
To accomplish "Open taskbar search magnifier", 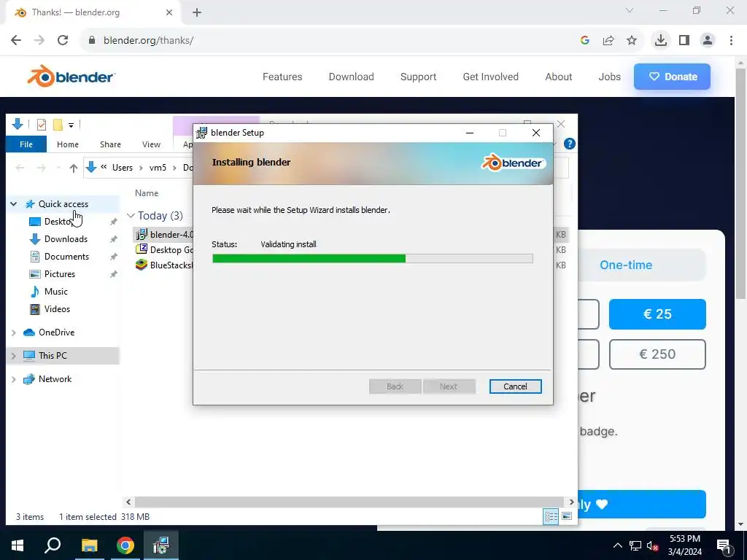I will pos(53,545).
